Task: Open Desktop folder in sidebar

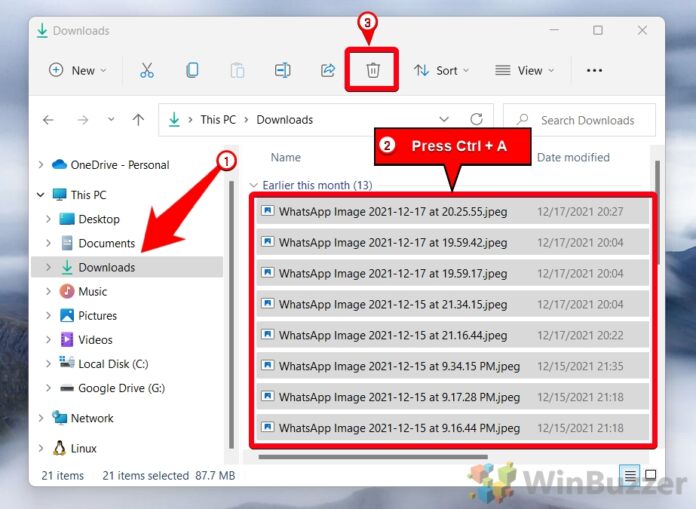Action: (x=99, y=219)
